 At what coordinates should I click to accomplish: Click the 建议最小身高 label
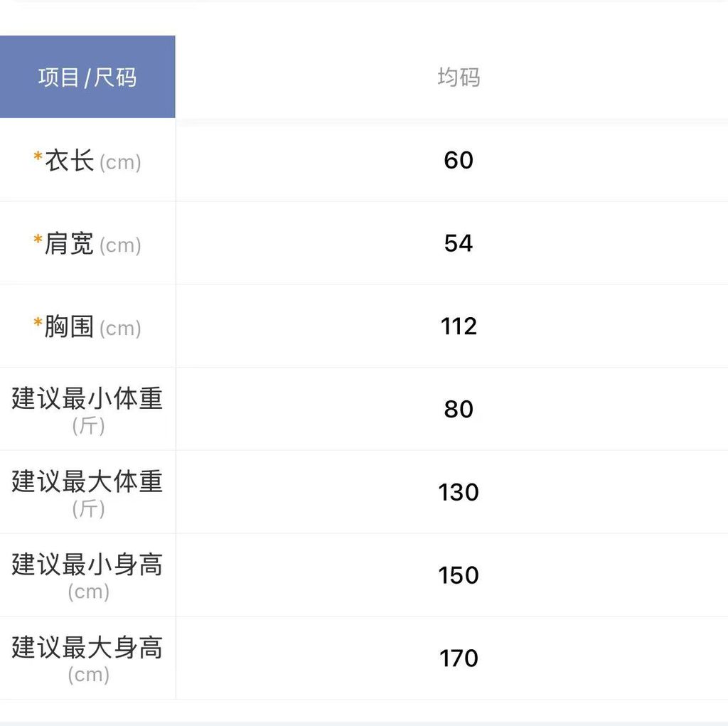[x=87, y=565]
